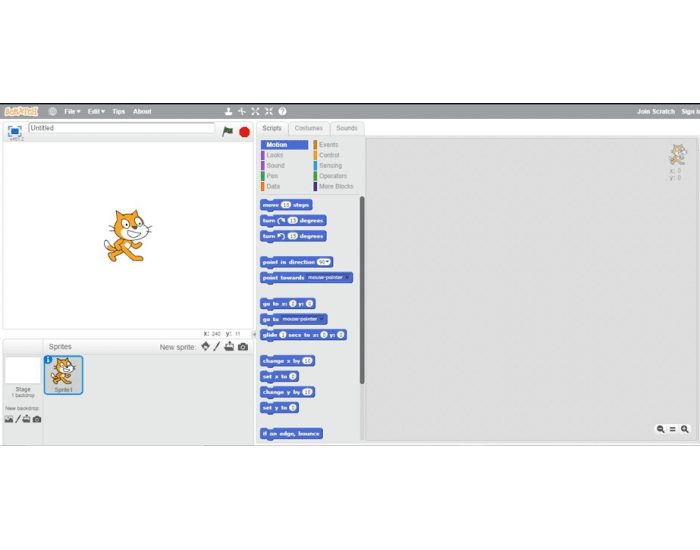Open point towards mouse-pointer dropdown
This screenshot has width=700, height=550.
point(347,278)
